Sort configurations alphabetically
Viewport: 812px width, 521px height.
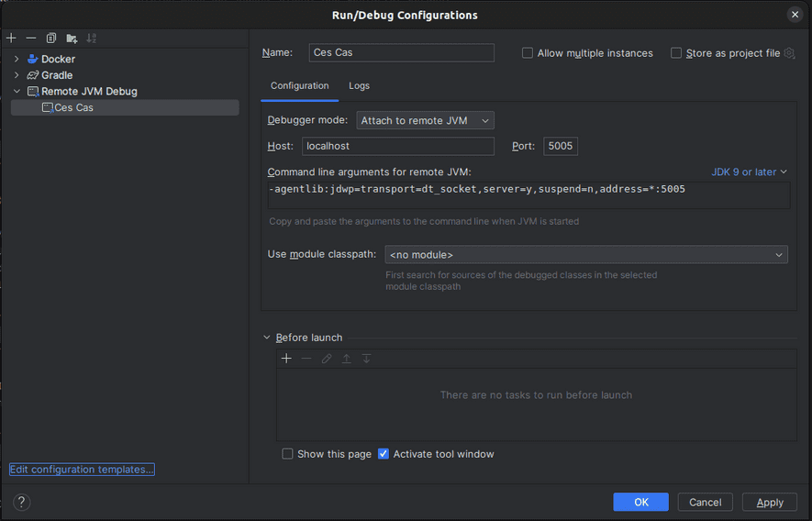click(91, 38)
